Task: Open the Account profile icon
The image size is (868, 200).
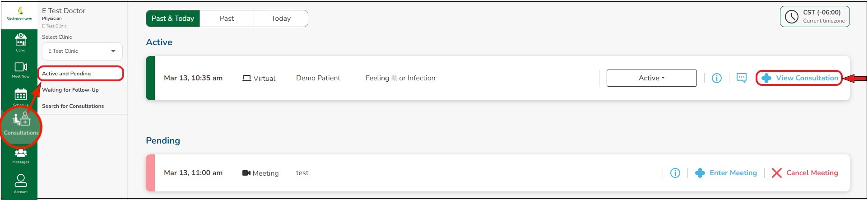Action: click(x=21, y=182)
